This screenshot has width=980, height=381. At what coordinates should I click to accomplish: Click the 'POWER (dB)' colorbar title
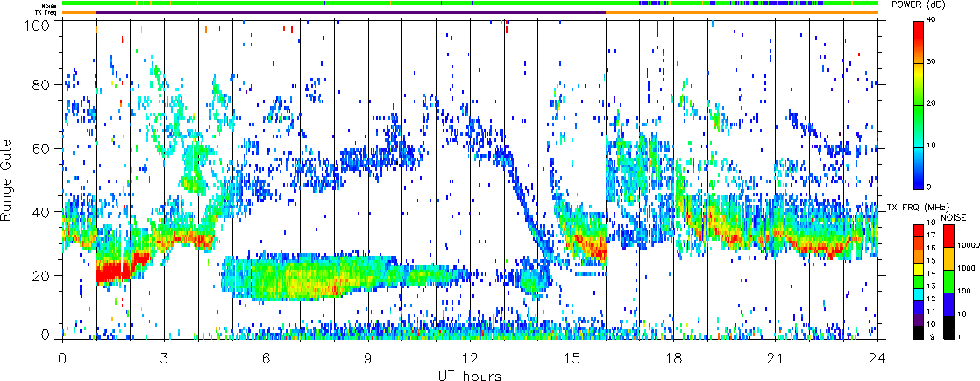point(920,4)
